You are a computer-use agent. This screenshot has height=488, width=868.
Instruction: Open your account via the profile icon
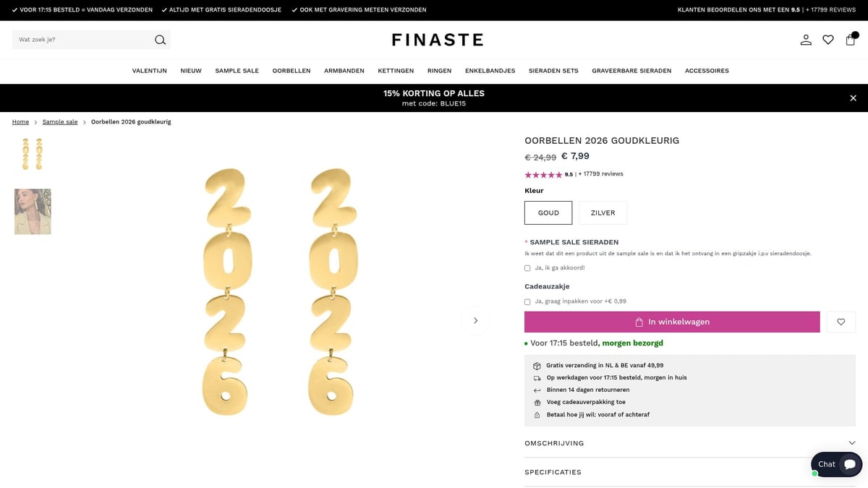(806, 40)
